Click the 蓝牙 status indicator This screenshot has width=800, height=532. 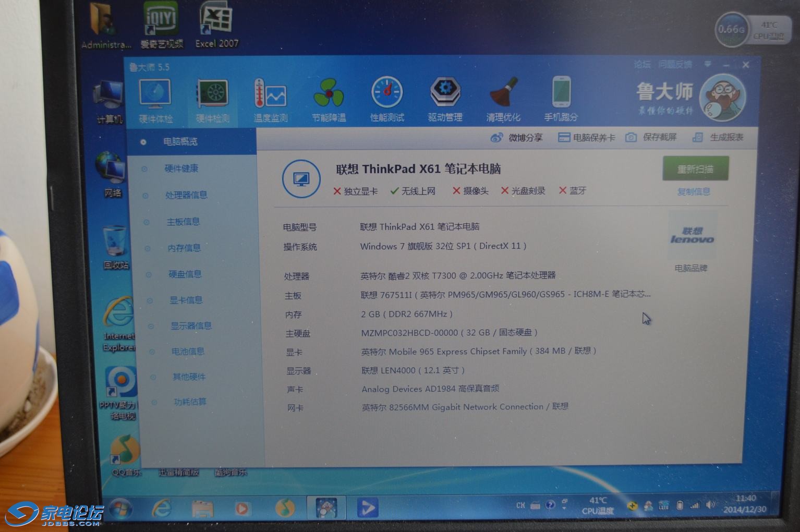[x=572, y=190]
